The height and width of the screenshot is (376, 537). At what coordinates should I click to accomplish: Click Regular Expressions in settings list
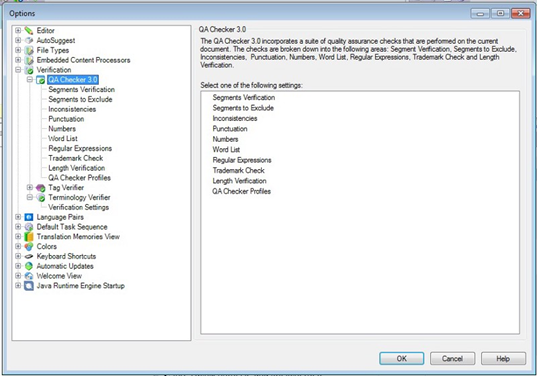tap(242, 160)
